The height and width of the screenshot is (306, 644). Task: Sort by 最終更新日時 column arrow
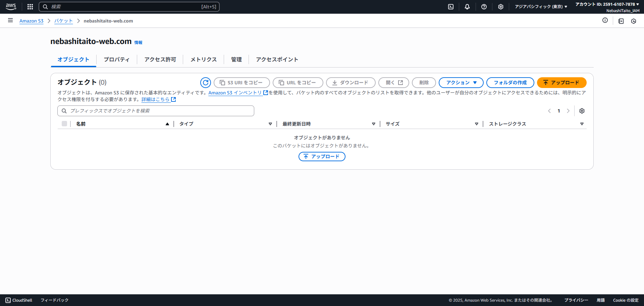click(374, 124)
